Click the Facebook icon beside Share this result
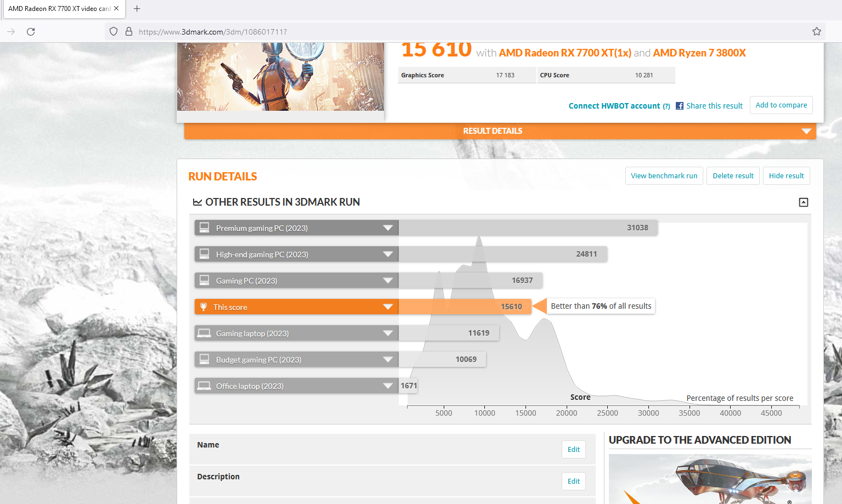This screenshot has width=842, height=504. [680, 106]
